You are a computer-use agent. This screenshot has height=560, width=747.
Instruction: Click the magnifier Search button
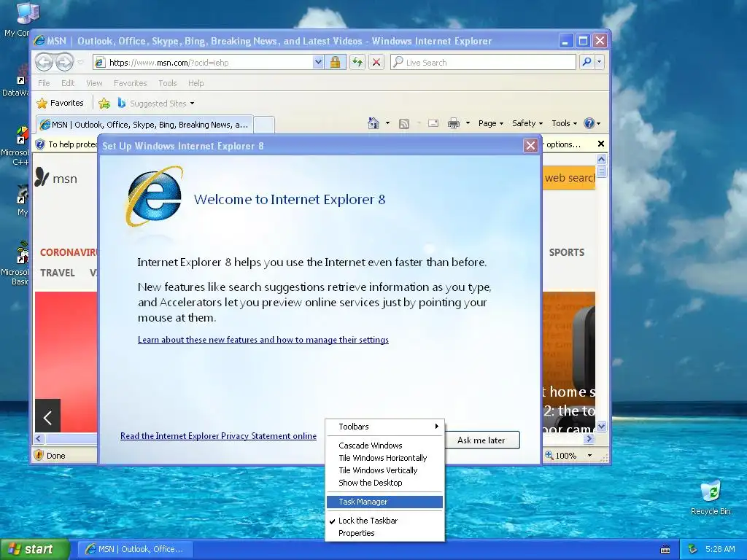point(587,62)
